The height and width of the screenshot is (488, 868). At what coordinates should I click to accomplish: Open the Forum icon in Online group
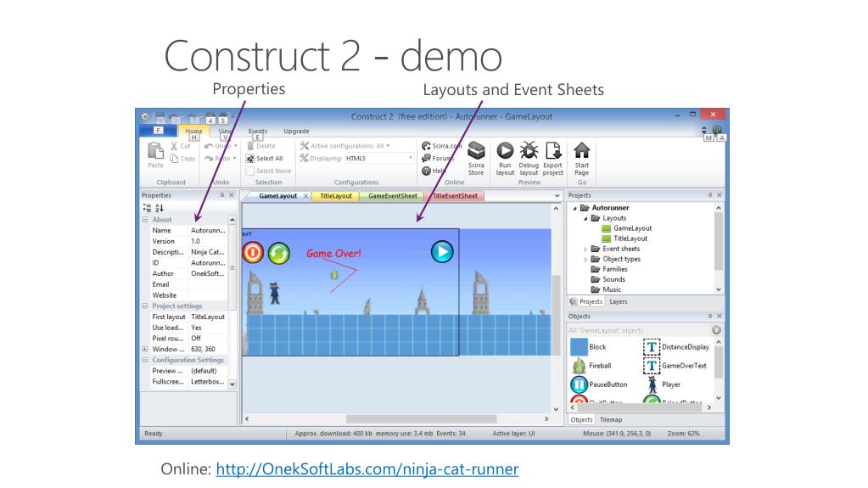click(426, 159)
